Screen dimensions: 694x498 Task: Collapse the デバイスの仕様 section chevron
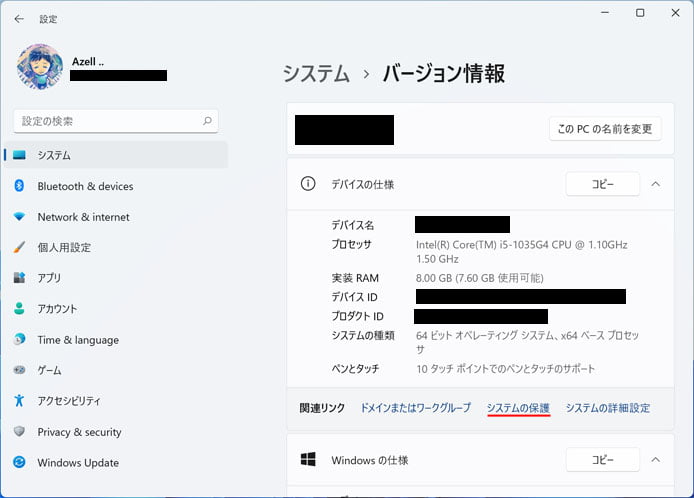[x=655, y=184]
